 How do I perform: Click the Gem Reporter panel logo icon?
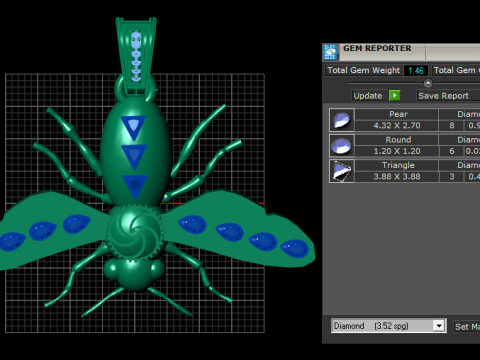[x=331, y=52]
